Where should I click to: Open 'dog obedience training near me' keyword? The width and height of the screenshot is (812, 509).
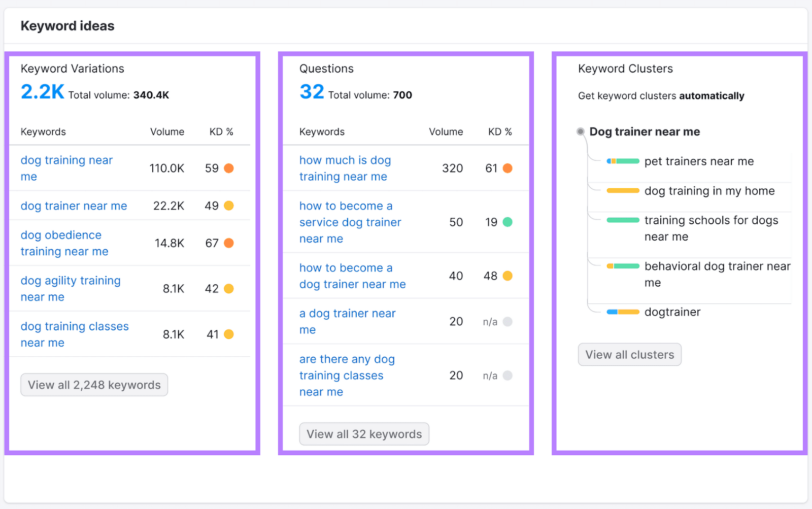tap(64, 243)
